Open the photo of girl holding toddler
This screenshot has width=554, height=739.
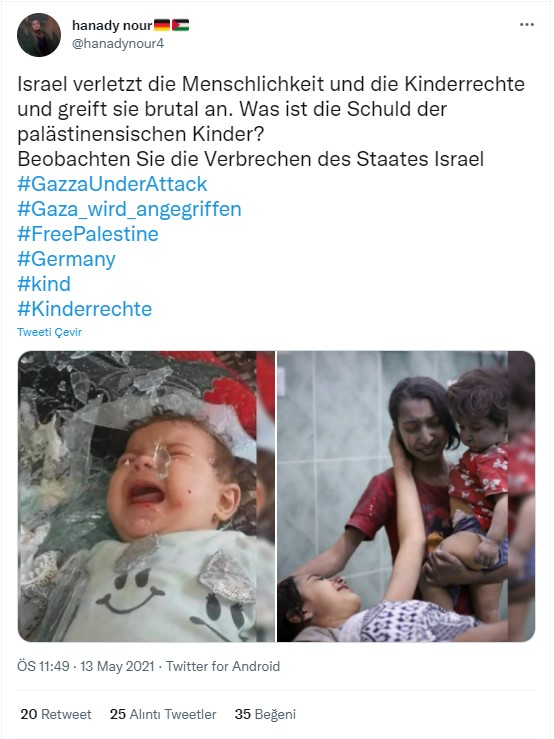point(406,496)
